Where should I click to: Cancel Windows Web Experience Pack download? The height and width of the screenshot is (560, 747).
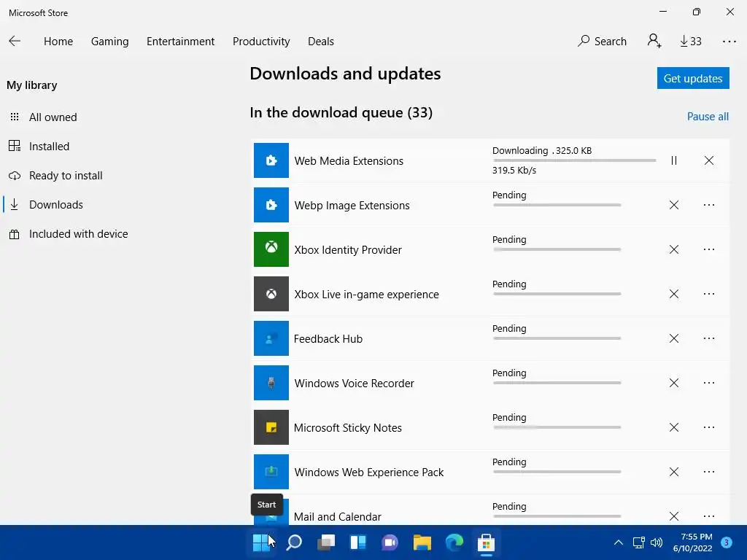click(673, 472)
